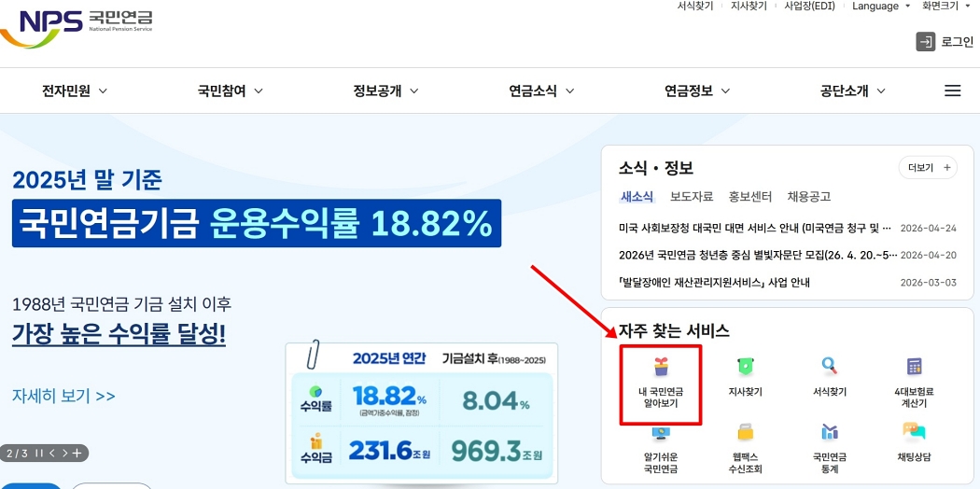Click the 969.3조원 value
This screenshot has height=489, width=980.
[497, 451]
